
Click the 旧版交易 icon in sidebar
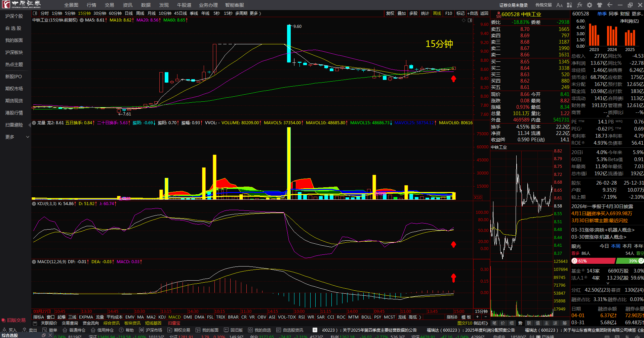[x=3, y=321]
